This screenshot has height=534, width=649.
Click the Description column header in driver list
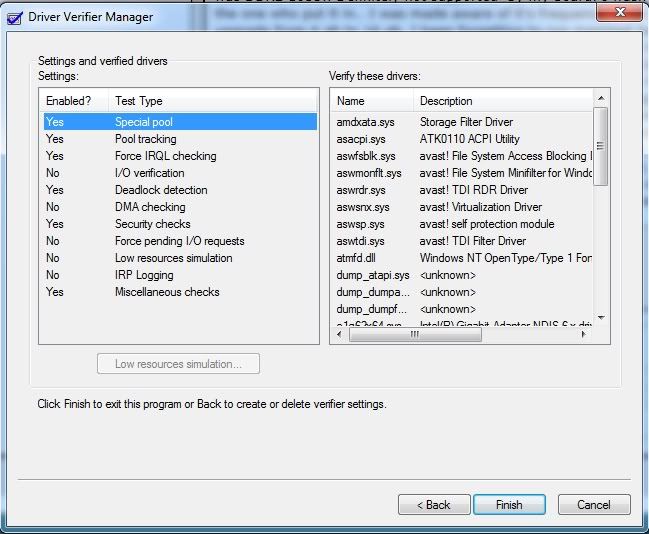503,101
